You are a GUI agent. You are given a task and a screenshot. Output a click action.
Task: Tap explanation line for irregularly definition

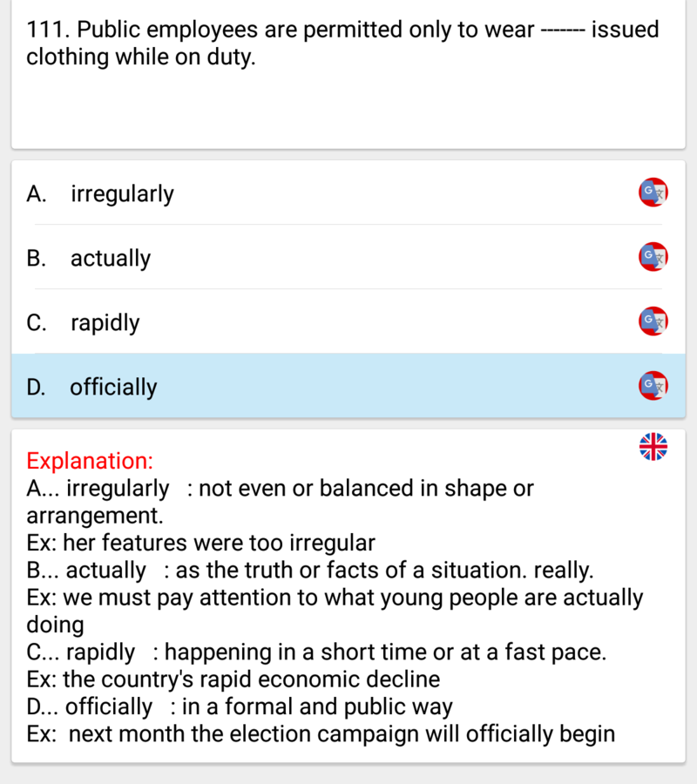[280, 502]
